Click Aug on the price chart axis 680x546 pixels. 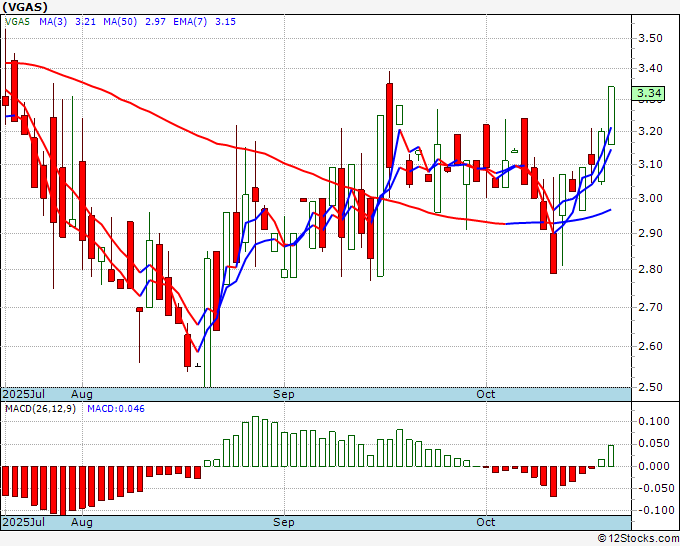82,394
